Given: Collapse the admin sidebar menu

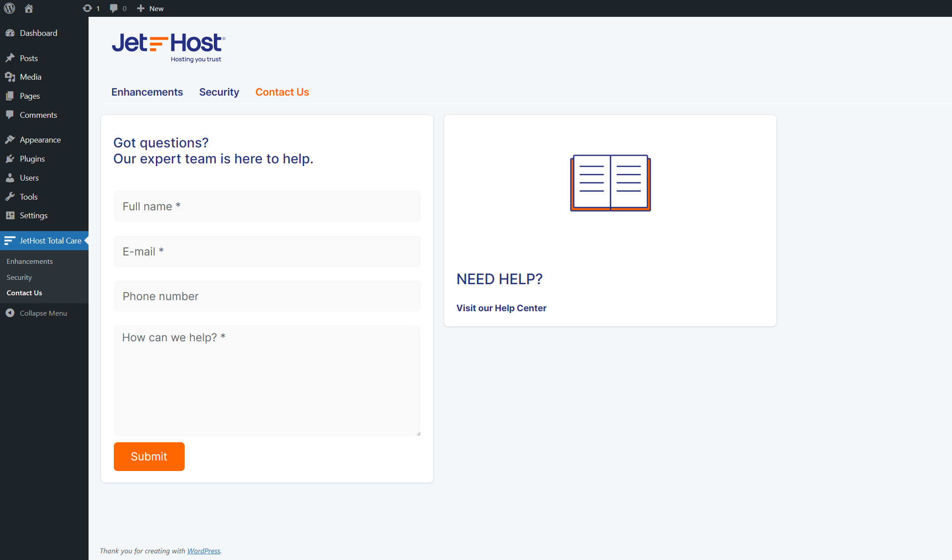Looking at the screenshot, I should tap(43, 313).
